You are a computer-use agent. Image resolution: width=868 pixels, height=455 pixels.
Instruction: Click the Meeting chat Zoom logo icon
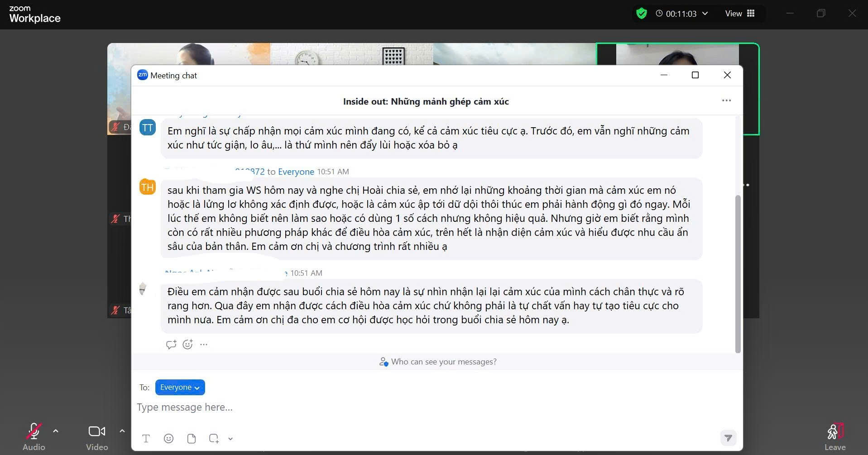tap(143, 75)
